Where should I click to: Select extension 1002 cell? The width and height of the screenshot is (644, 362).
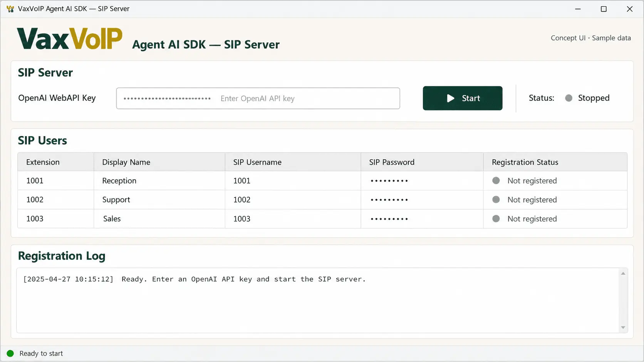pos(56,200)
